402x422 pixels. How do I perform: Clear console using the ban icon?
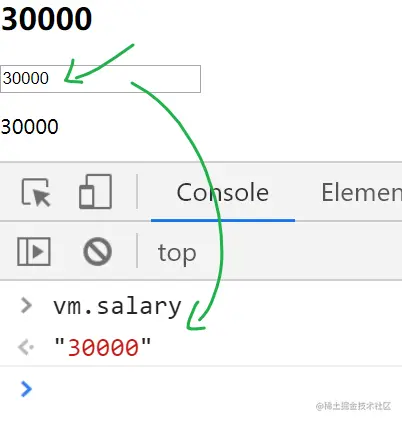pyautogui.click(x=97, y=251)
